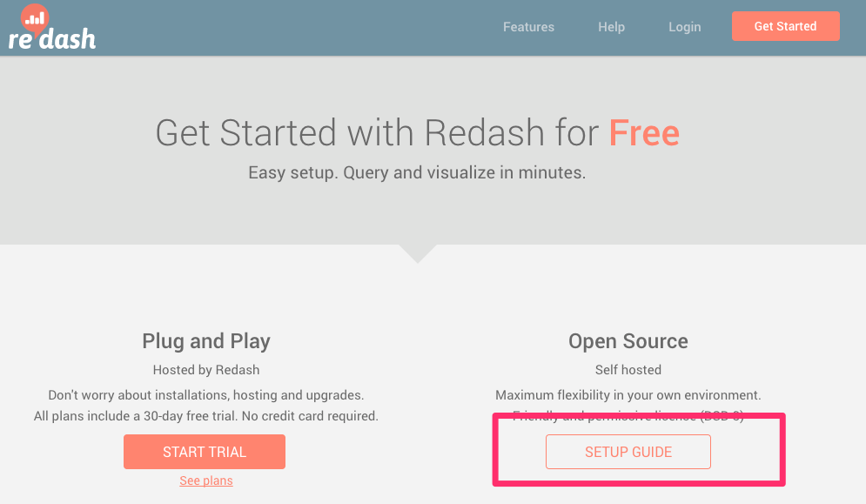Image resolution: width=866 pixels, height=504 pixels.
Task: Follow the See plans link
Action: click(206, 480)
